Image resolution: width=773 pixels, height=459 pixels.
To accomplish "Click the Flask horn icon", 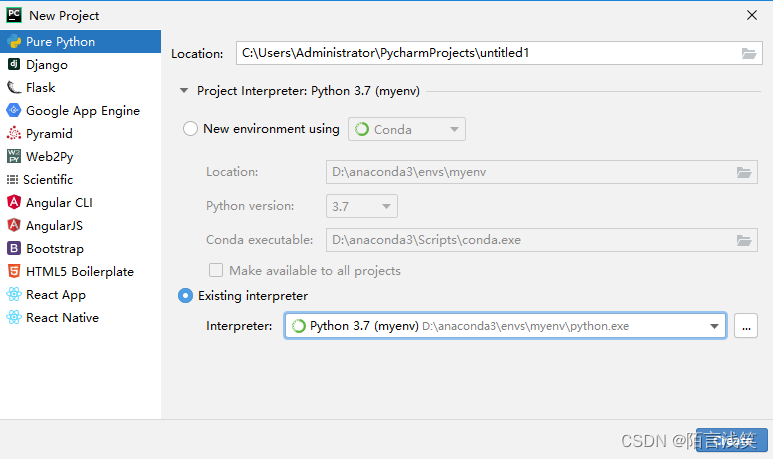I will 14,88.
